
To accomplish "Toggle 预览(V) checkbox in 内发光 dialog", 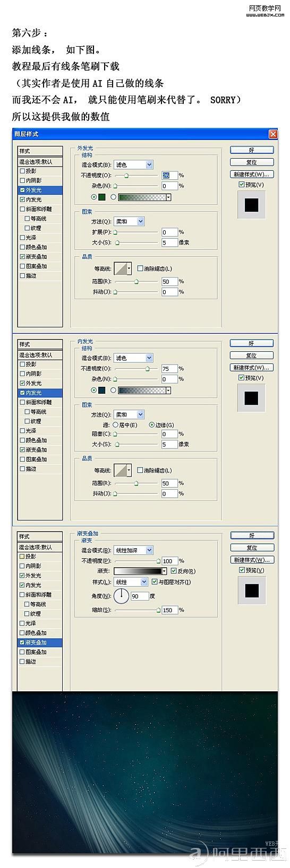I will (x=242, y=378).
